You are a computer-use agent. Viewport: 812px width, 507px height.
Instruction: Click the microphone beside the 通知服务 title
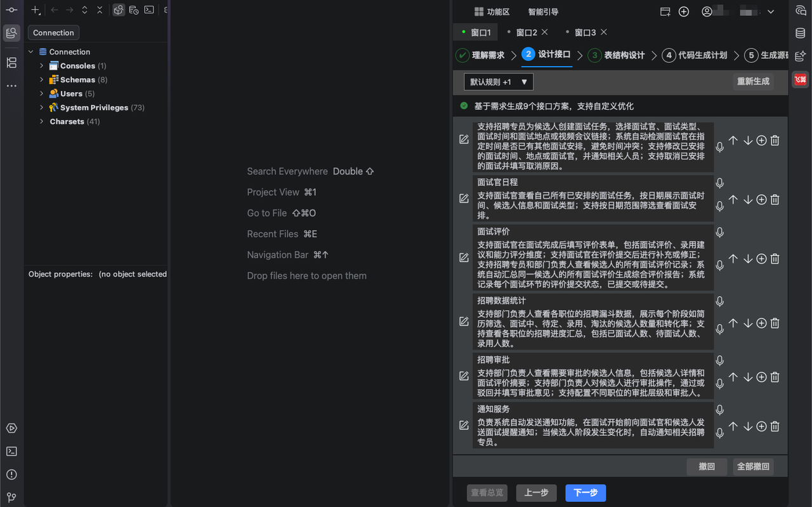click(720, 411)
